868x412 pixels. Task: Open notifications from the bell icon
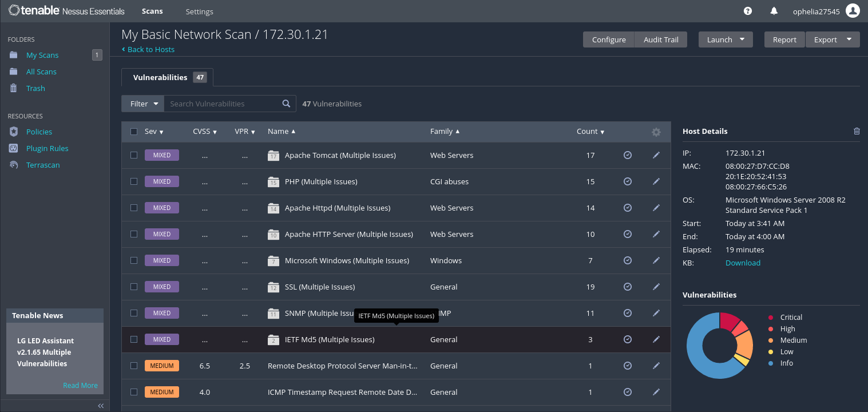click(x=774, y=11)
